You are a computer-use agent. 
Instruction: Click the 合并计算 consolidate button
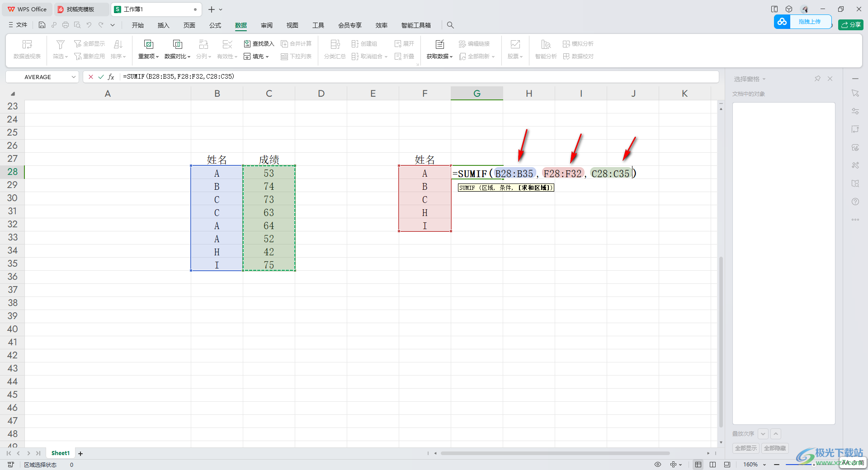pyautogui.click(x=296, y=44)
